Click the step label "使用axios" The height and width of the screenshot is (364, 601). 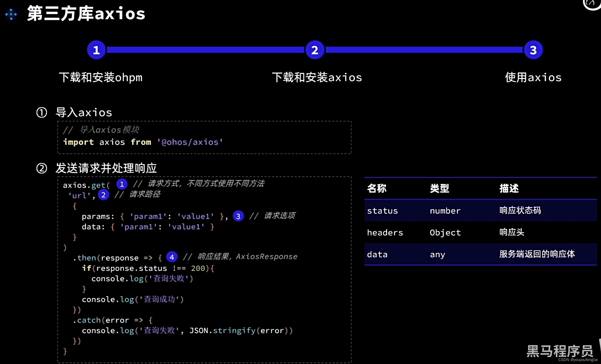(x=533, y=78)
